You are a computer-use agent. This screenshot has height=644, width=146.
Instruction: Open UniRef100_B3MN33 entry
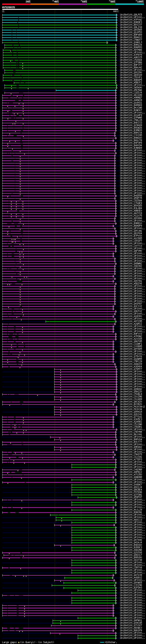click(x=131, y=130)
